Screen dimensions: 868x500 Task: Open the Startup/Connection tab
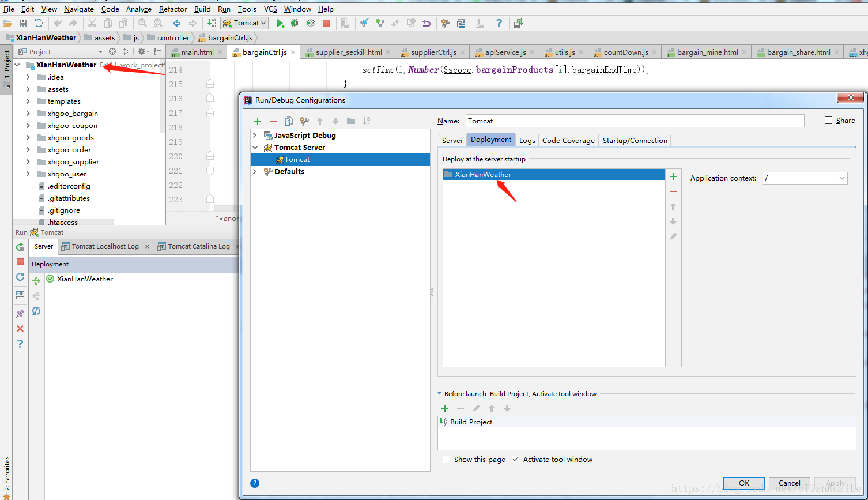coord(635,140)
